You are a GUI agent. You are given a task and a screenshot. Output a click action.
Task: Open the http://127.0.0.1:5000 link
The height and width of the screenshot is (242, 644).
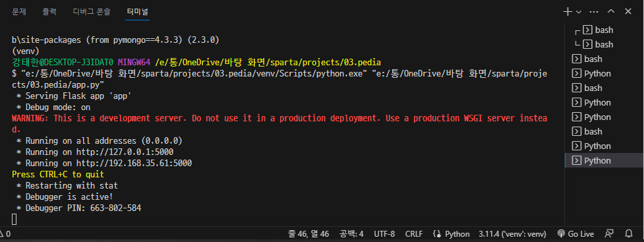tap(125, 152)
